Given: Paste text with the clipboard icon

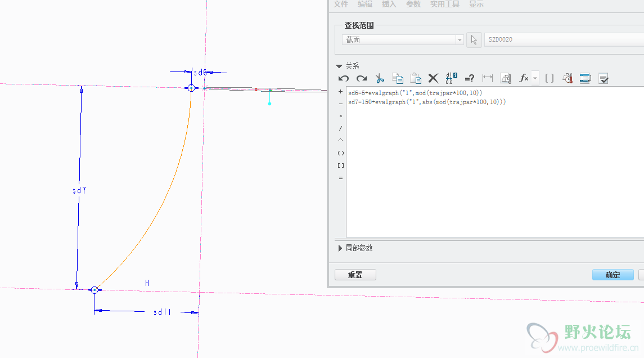Looking at the screenshot, I should (x=415, y=78).
